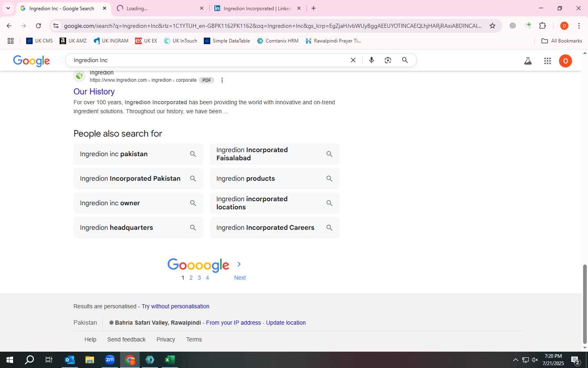Open the UK INGRAM bookmark
Screen dimensions: 588x368
click(x=111, y=41)
